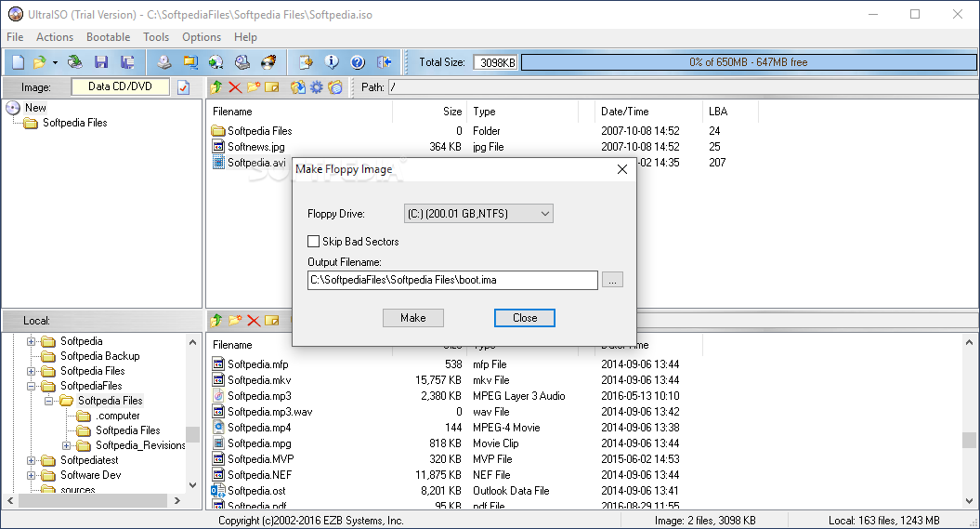Screen dimensions: 980x529
Task: Click the blue gear icon in image toolbar
Action: 317,86
